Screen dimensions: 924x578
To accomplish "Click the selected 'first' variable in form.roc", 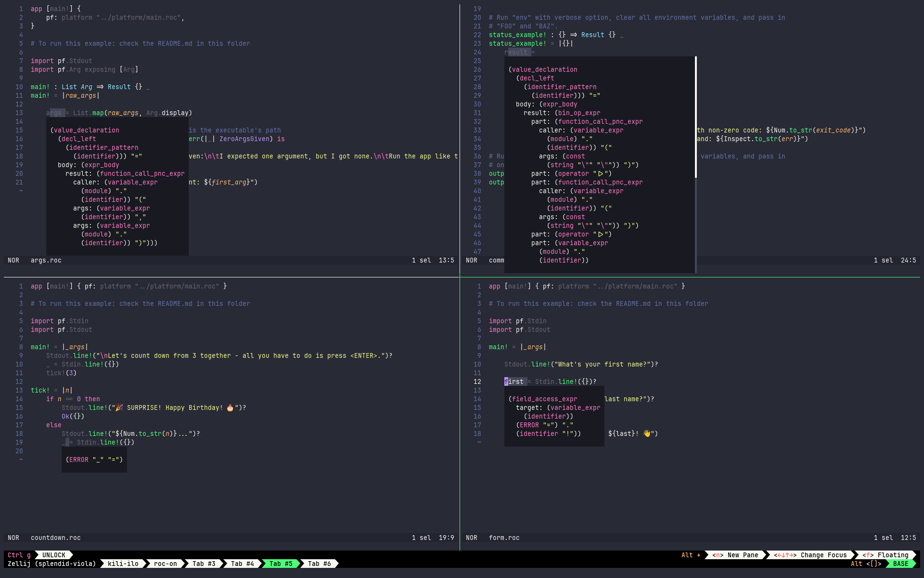I will [x=514, y=381].
